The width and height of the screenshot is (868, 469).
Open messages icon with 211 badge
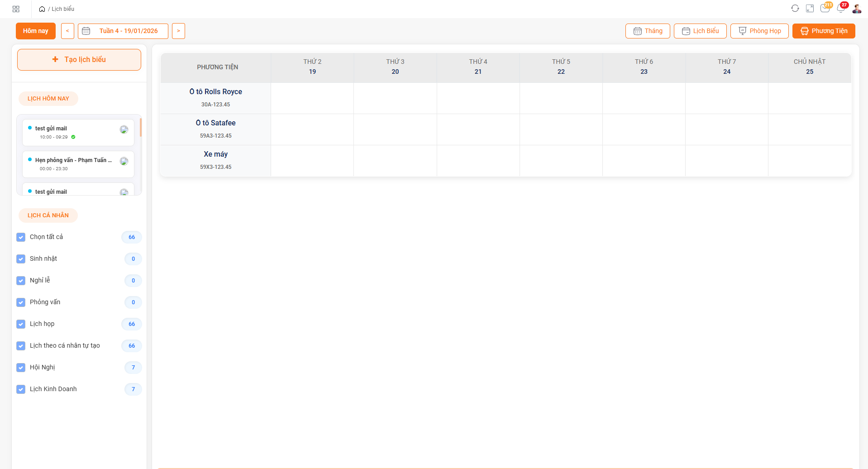point(825,9)
